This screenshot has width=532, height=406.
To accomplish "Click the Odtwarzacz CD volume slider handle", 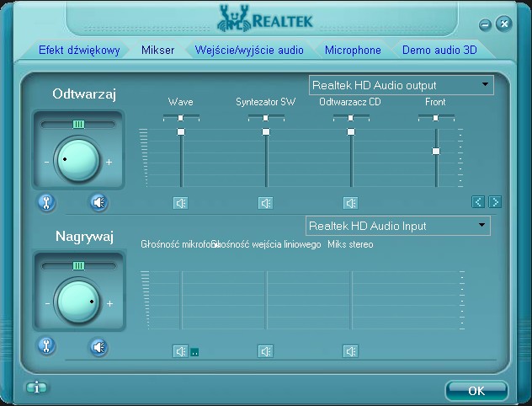I will [351, 131].
